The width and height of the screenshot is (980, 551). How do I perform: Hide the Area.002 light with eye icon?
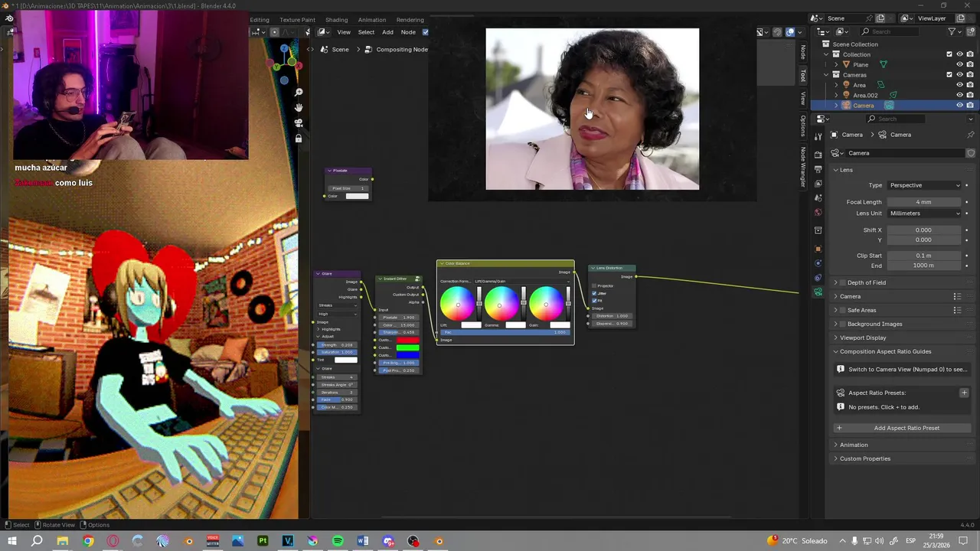coord(959,95)
